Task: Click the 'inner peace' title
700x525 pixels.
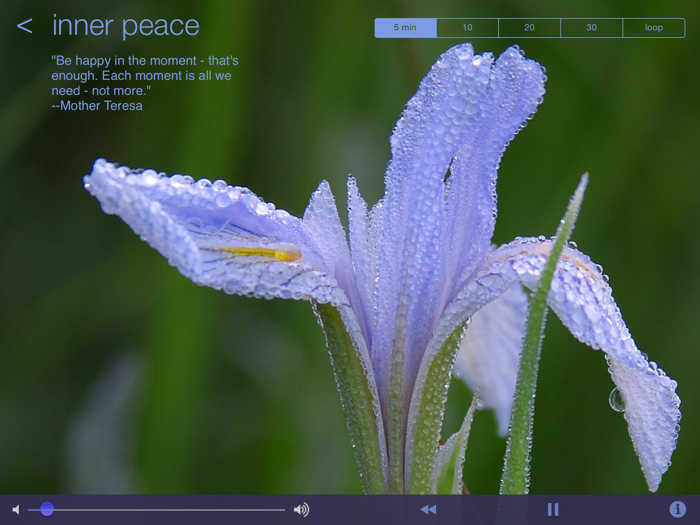Action: click(126, 26)
